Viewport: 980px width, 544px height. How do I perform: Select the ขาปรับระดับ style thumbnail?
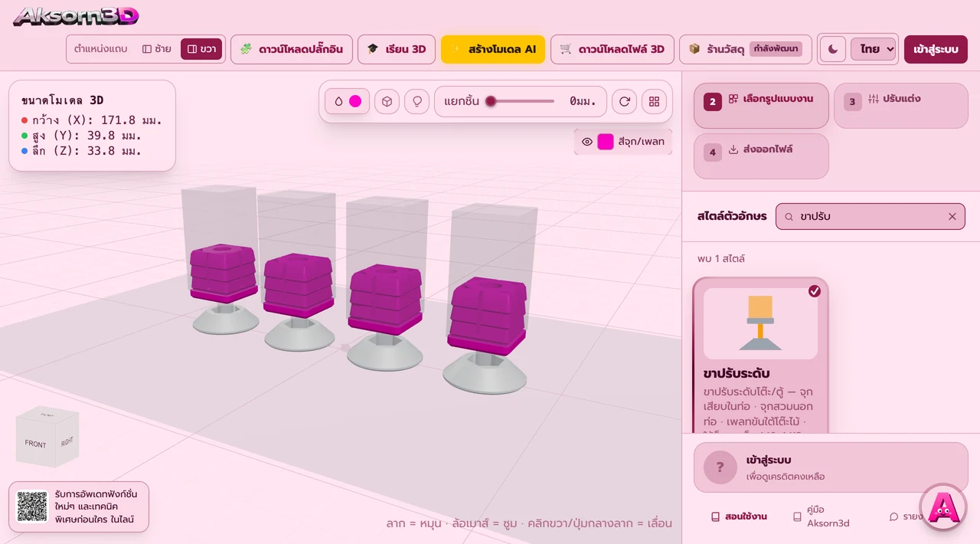760,323
